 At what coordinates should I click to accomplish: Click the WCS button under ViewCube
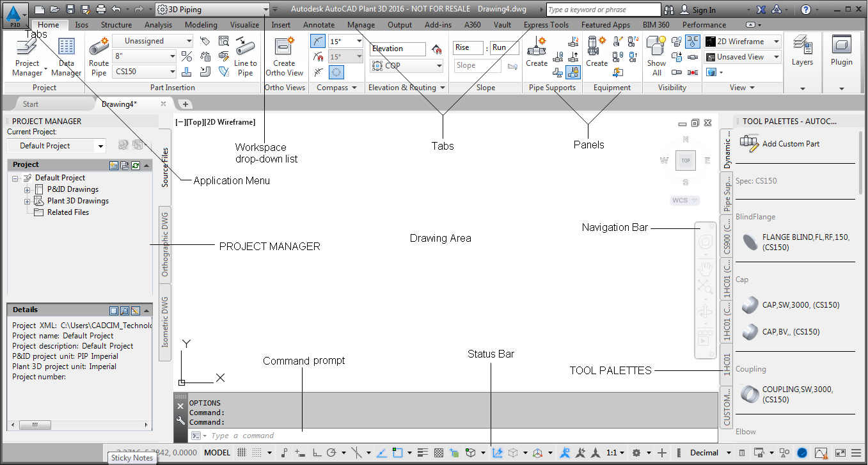coord(684,200)
